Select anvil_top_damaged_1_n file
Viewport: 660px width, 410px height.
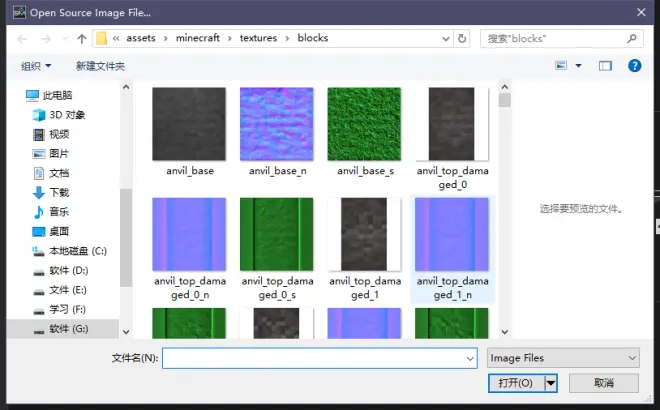(452, 249)
